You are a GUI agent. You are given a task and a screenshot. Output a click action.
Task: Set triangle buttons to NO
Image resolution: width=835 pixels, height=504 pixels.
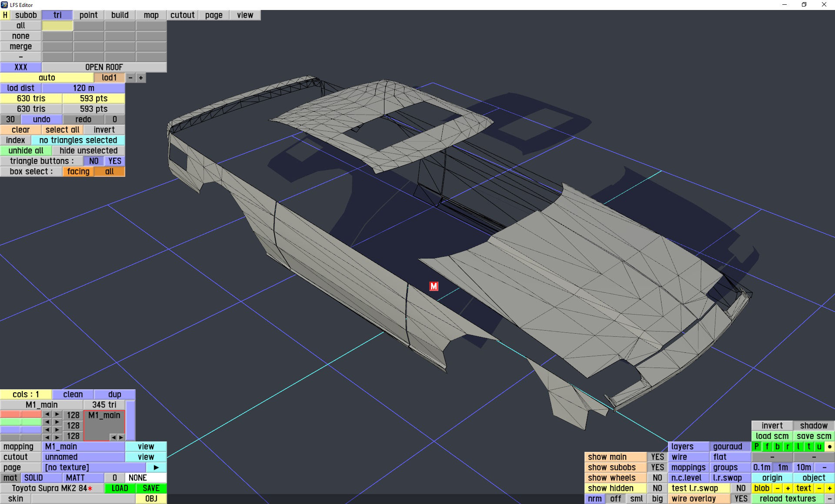click(94, 161)
